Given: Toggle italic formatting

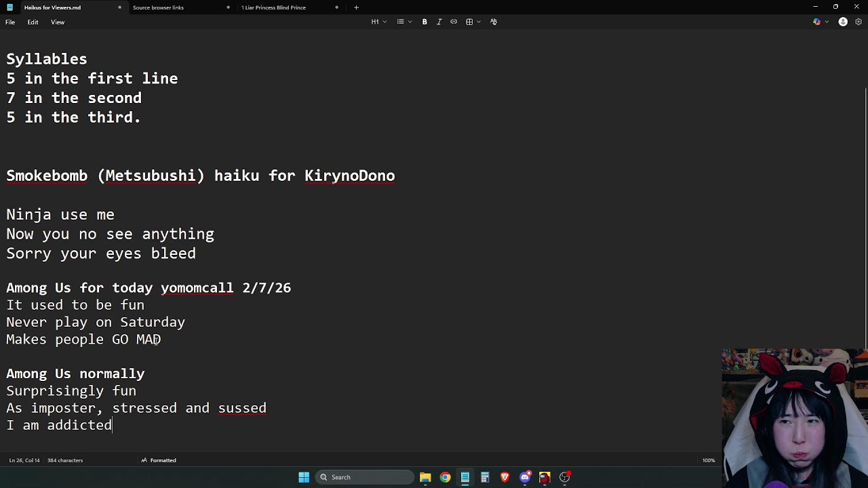Looking at the screenshot, I should (439, 22).
